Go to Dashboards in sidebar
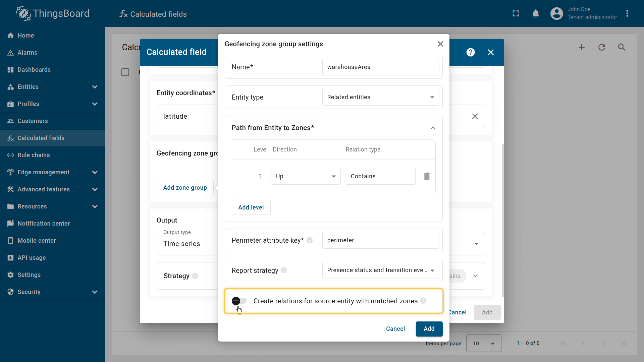This screenshot has height=362, width=644. [34, 70]
